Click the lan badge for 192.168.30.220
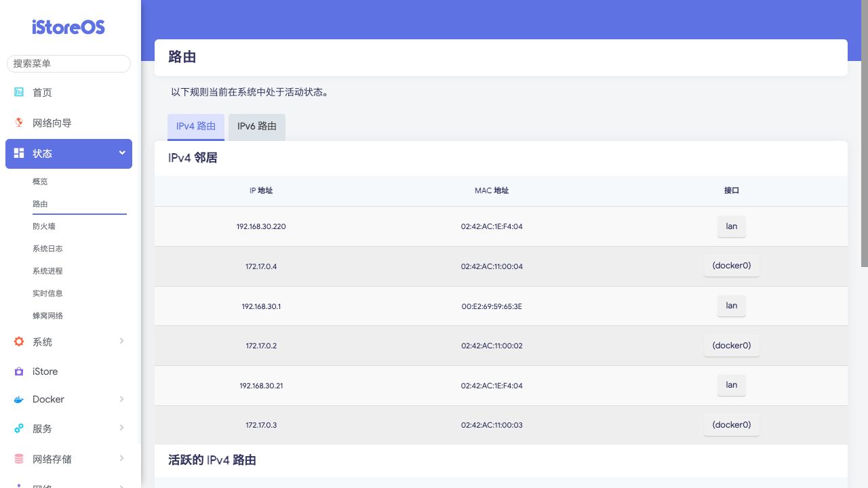The image size is (868, 488). click(x=731, y=226)
